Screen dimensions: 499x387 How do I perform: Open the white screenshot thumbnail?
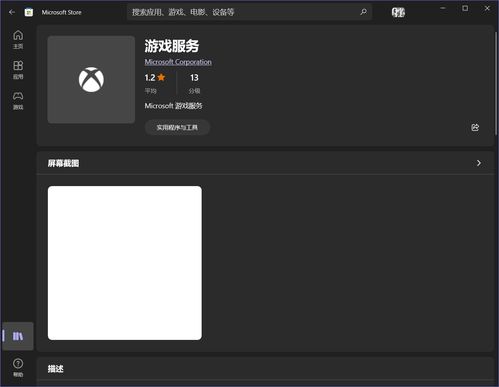(125, 263)
